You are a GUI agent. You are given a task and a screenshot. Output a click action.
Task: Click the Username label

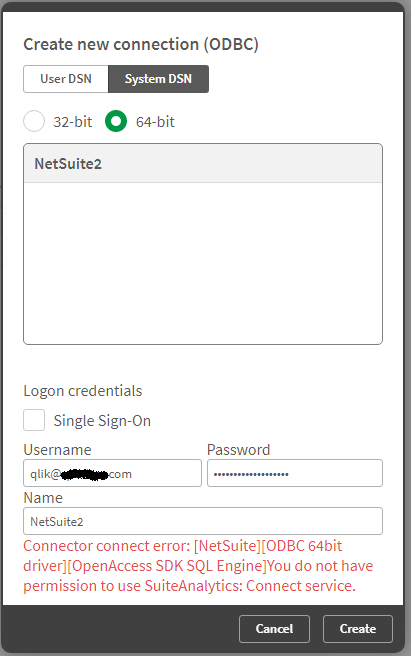pos(57,450)
